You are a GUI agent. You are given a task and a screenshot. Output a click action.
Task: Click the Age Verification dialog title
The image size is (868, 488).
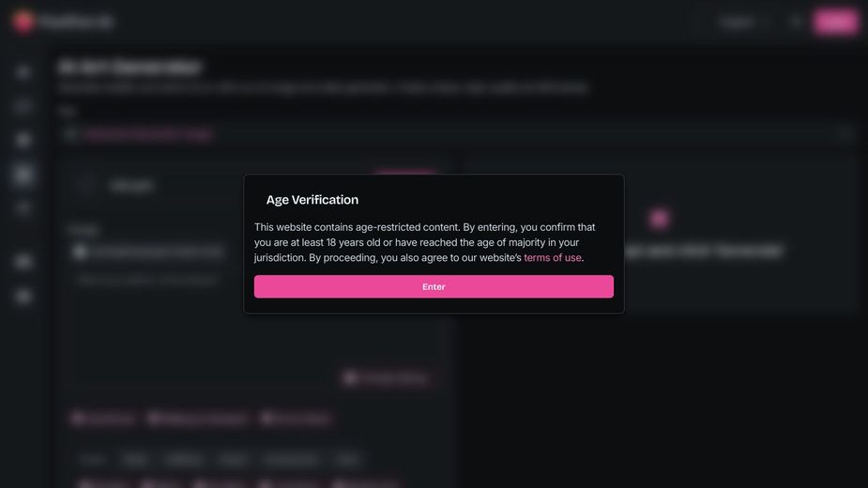pos(312,200)
